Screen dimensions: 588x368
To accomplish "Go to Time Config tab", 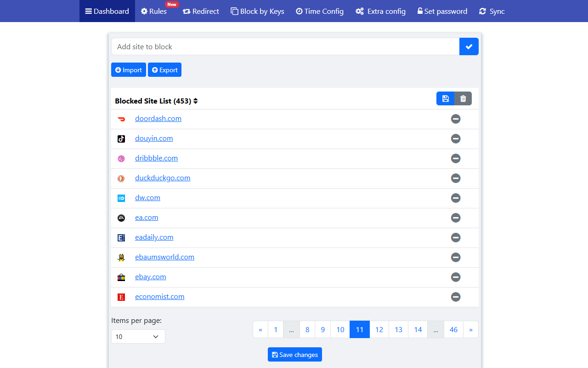I will pos(320,11).
